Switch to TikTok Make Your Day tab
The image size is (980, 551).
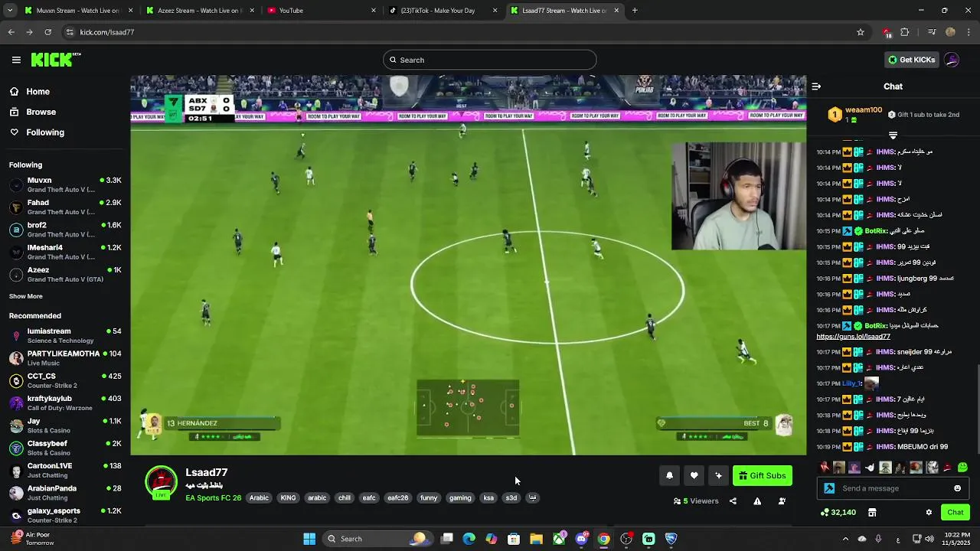[444, 11]
